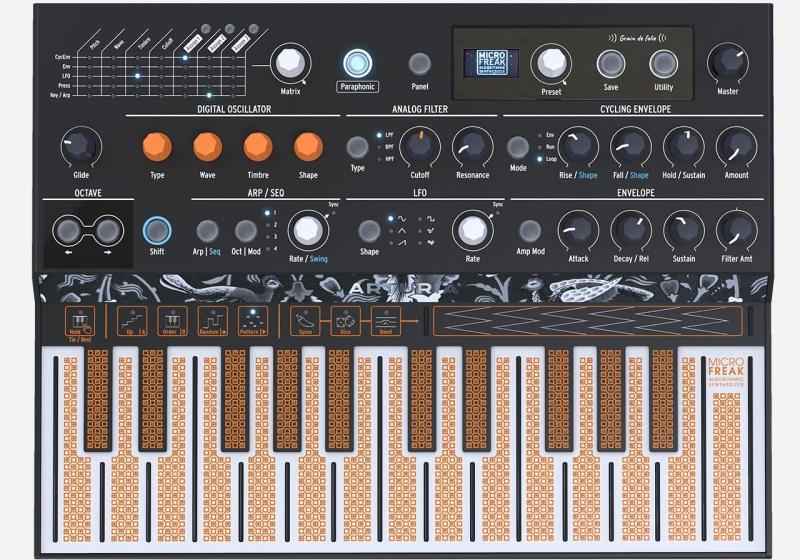Screen dimensions: 800x560
Task: Click the oscillator Wave orange knob
Action: [208, 146]
